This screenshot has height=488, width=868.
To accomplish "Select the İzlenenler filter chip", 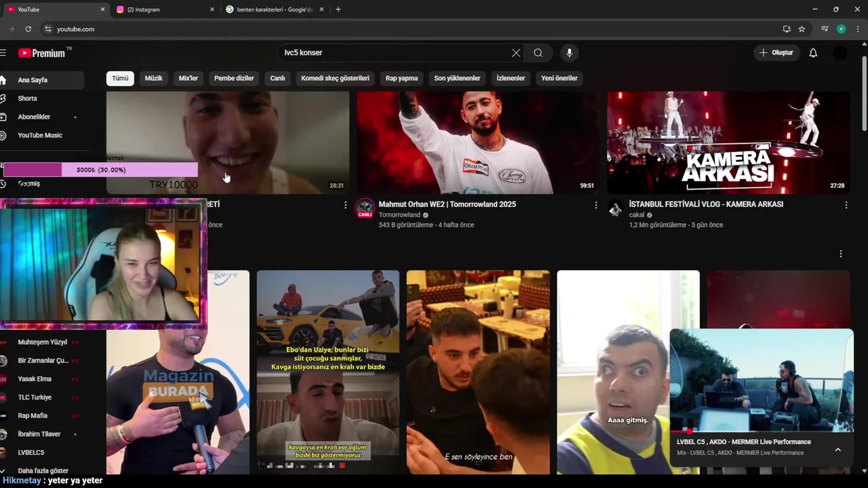I will point(511,79).
